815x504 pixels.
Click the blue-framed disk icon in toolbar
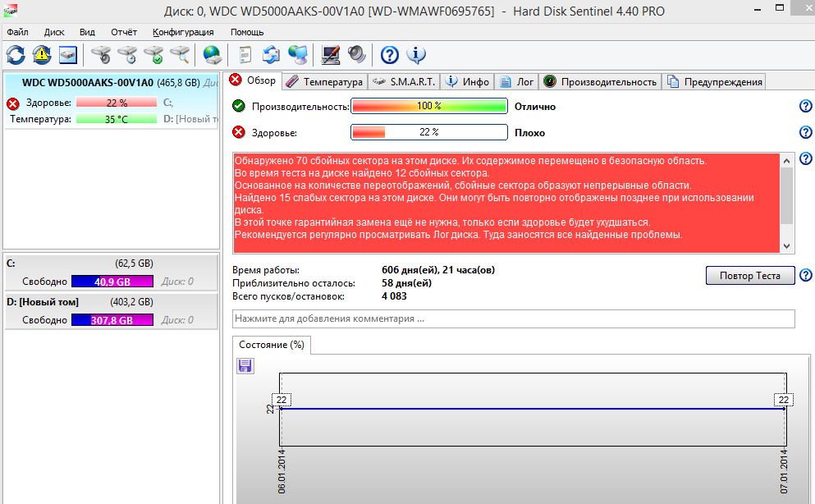pyautogui.click(x=68, y=54)
